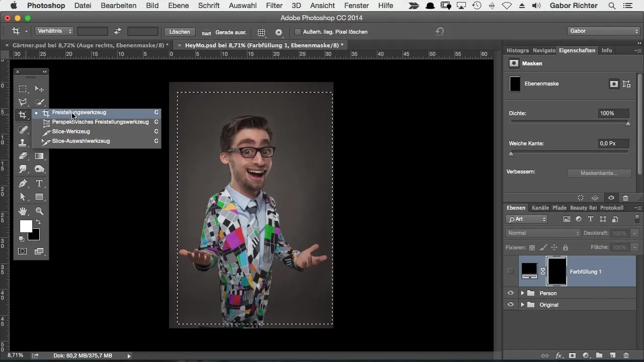
Task: Select the Eraser tool
Action: point(23,156)
